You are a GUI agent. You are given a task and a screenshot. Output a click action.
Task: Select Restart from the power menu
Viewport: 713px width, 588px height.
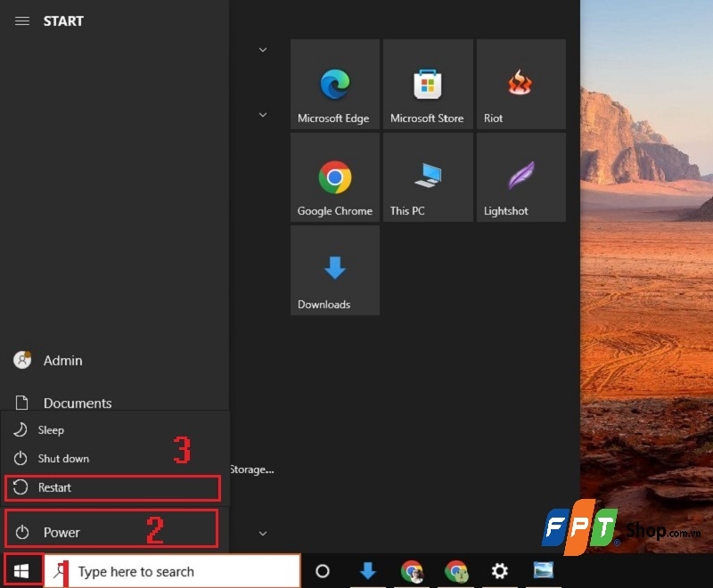pyautogui.click(x=56, y=487)
